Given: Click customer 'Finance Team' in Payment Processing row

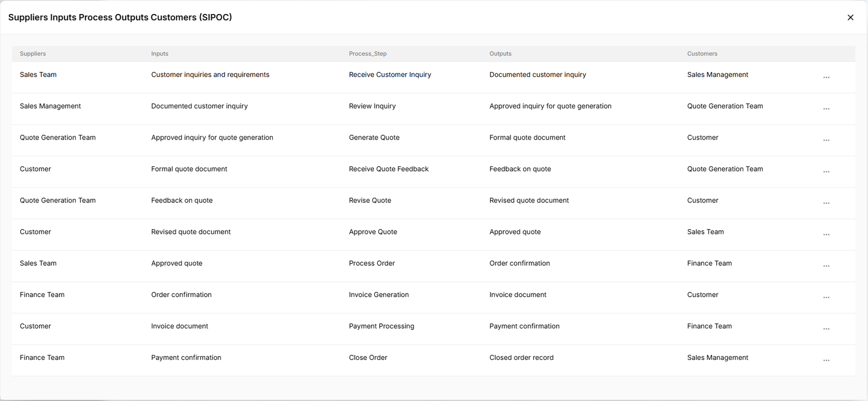Looking at the screenshot, I should [709, 327].
